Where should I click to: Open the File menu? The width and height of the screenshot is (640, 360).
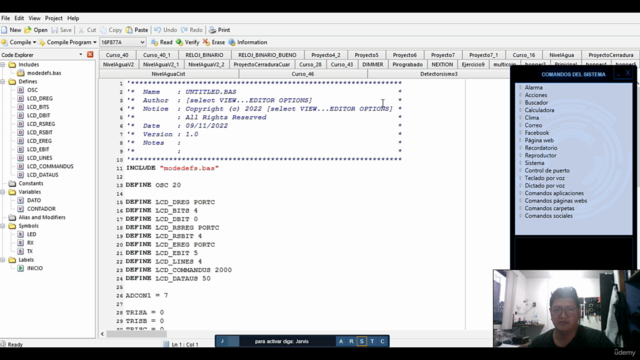(5, 18)
